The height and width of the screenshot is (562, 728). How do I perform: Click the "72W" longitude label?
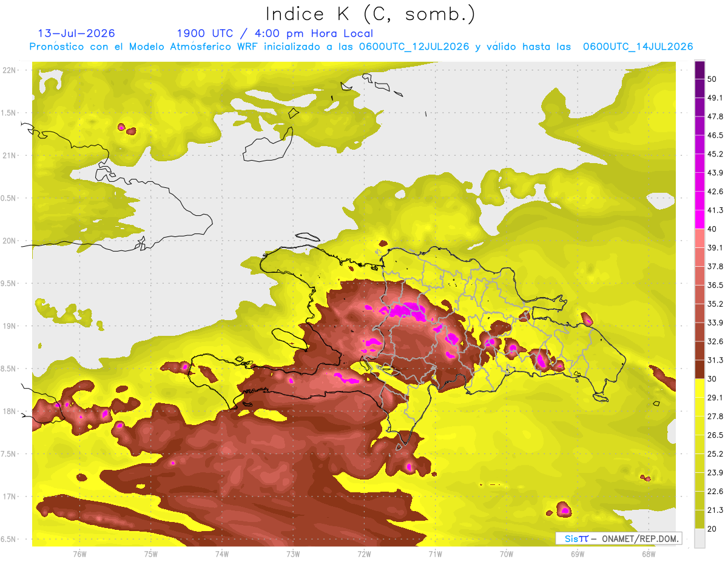click(364, 554)
